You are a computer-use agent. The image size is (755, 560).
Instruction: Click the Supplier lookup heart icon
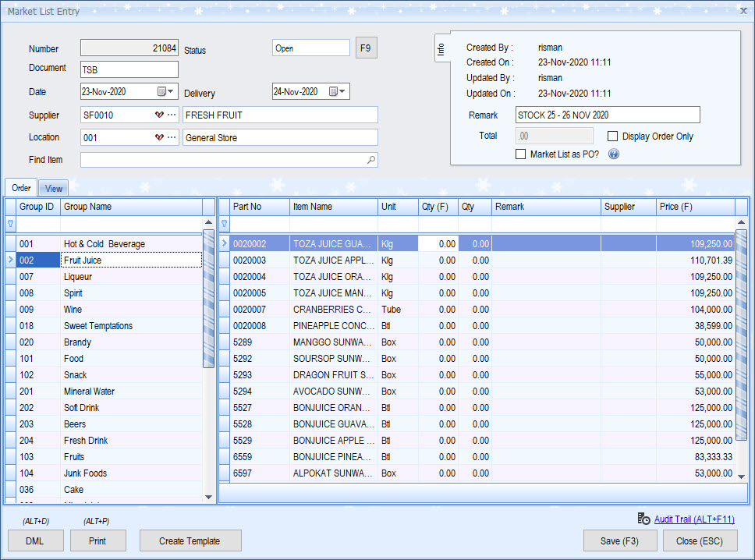(x=159, y=115)
